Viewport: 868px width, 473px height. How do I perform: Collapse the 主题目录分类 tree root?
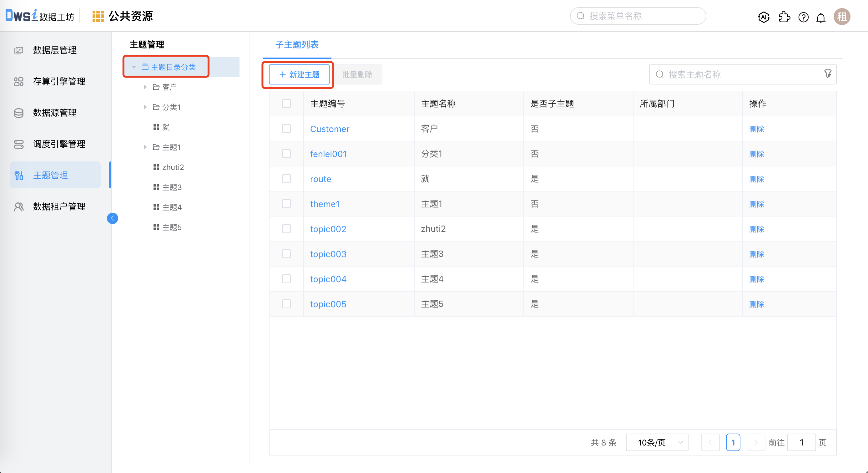coord(134,67)
